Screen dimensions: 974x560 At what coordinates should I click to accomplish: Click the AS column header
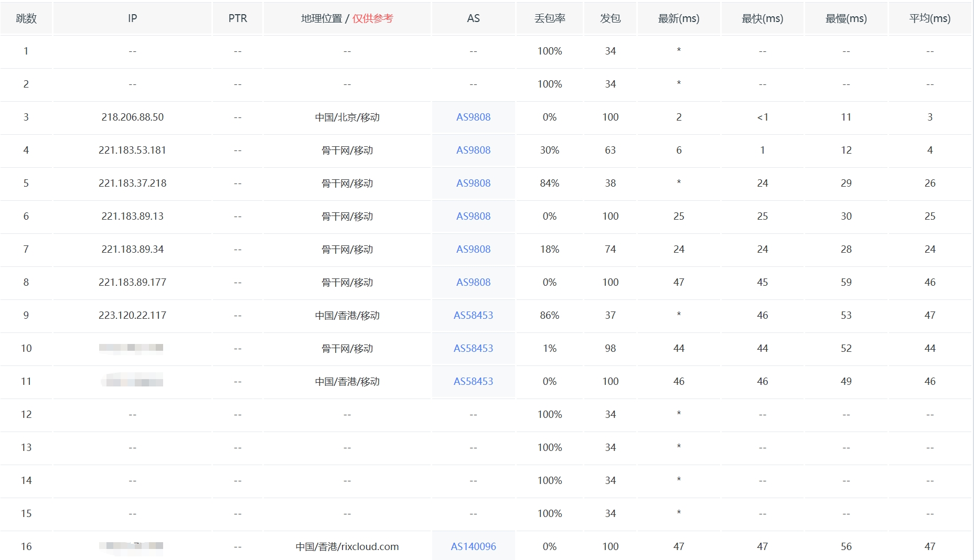click(473, 18)
